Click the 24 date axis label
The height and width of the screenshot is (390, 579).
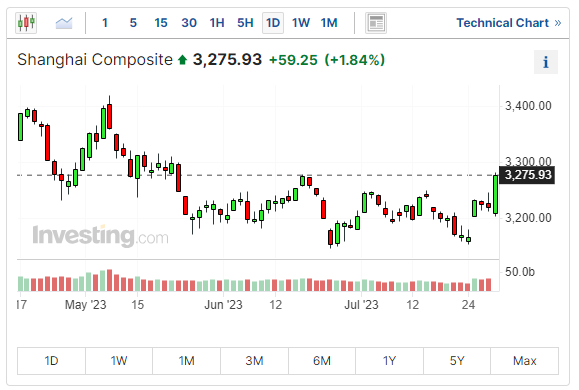click(468, 305)
